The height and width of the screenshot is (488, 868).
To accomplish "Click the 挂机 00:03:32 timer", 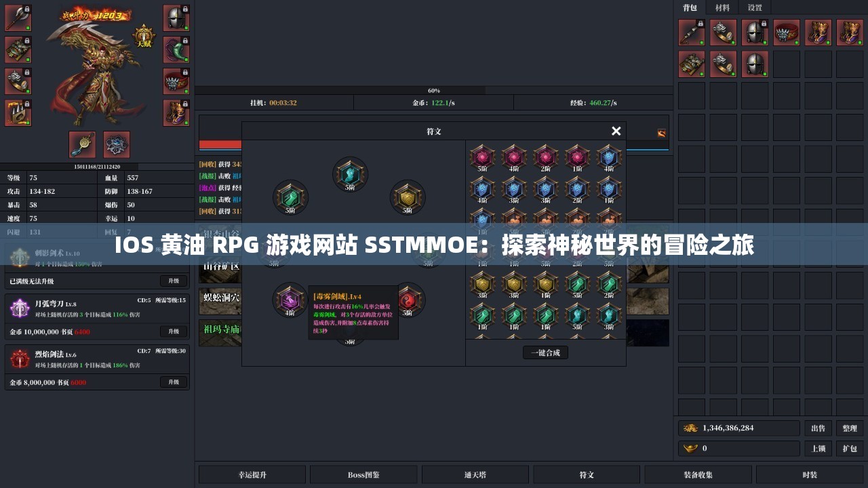I will click(273, 103).
